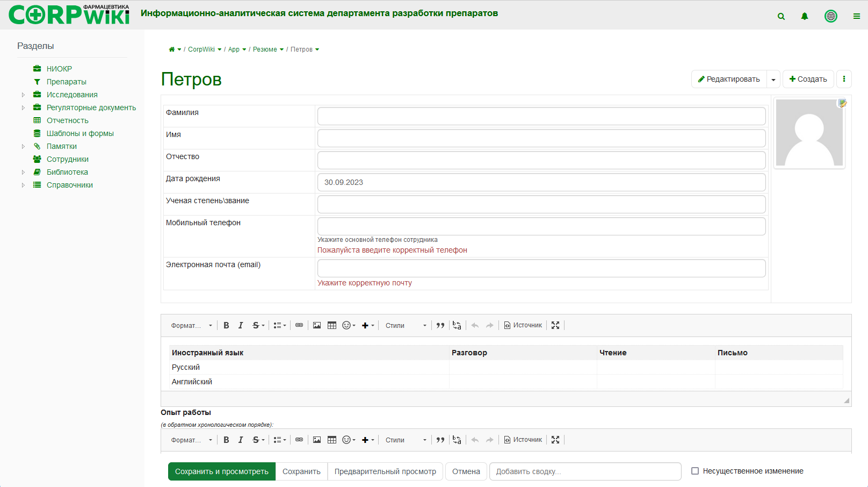Insert a link in the Опыт работы editor toolbar
The image size is (868, 487).
pyautogui.click(x=299, y=440)
